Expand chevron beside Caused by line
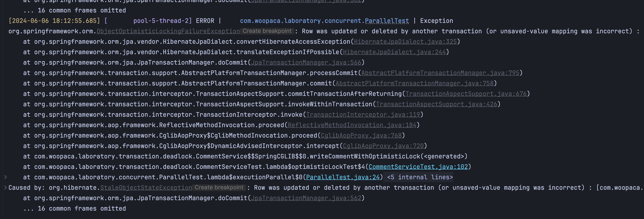 [x=5, y=188]
